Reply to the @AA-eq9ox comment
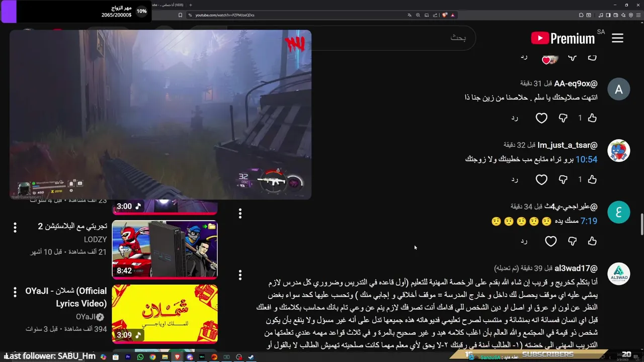The image size is (644, 362). pos(515,118)
